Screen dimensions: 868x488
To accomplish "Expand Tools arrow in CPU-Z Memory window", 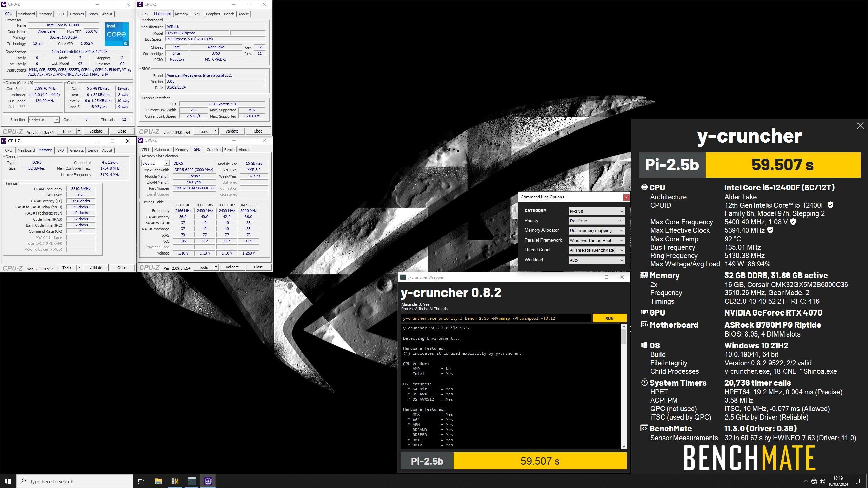I will [x=79, y=268].
